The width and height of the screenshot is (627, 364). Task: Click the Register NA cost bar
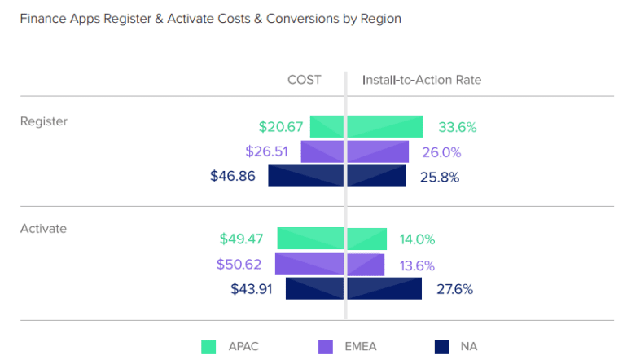click(306, 176)
